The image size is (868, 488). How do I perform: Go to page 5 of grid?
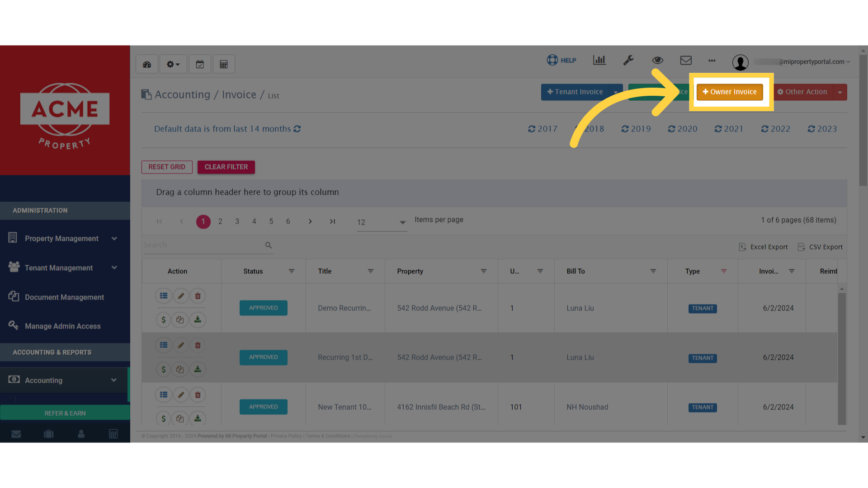pos(271,221)
